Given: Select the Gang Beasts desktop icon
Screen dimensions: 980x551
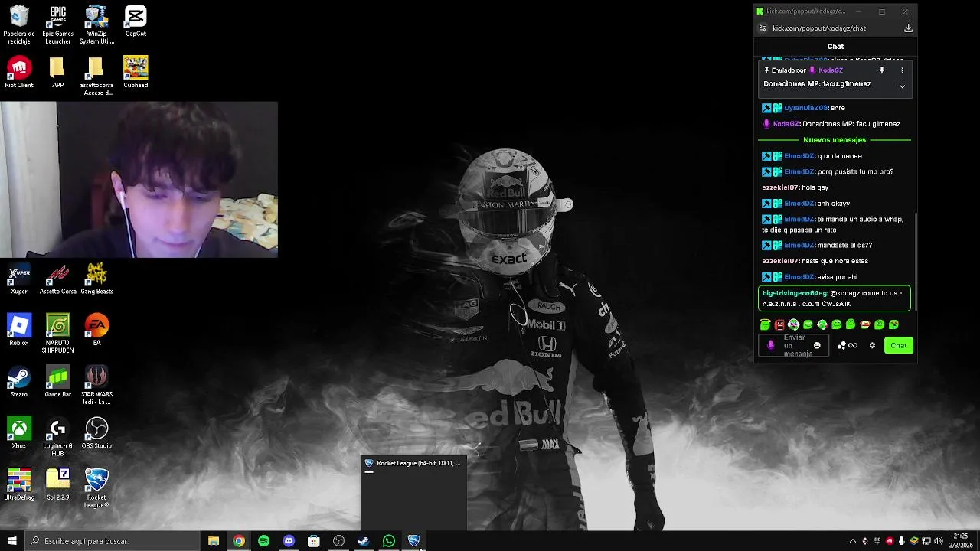Looking at the screenshot, I should point(96,279).
